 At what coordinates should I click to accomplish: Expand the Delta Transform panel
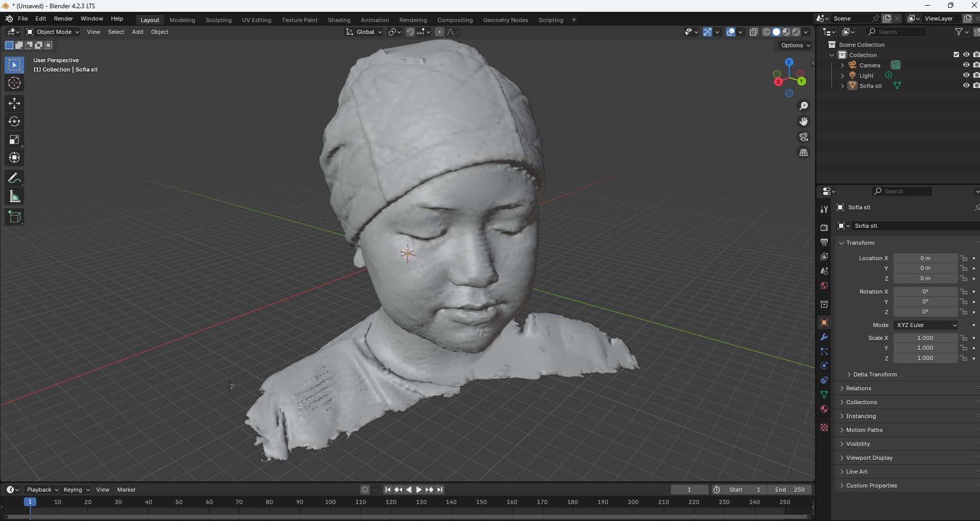[875, 374]
